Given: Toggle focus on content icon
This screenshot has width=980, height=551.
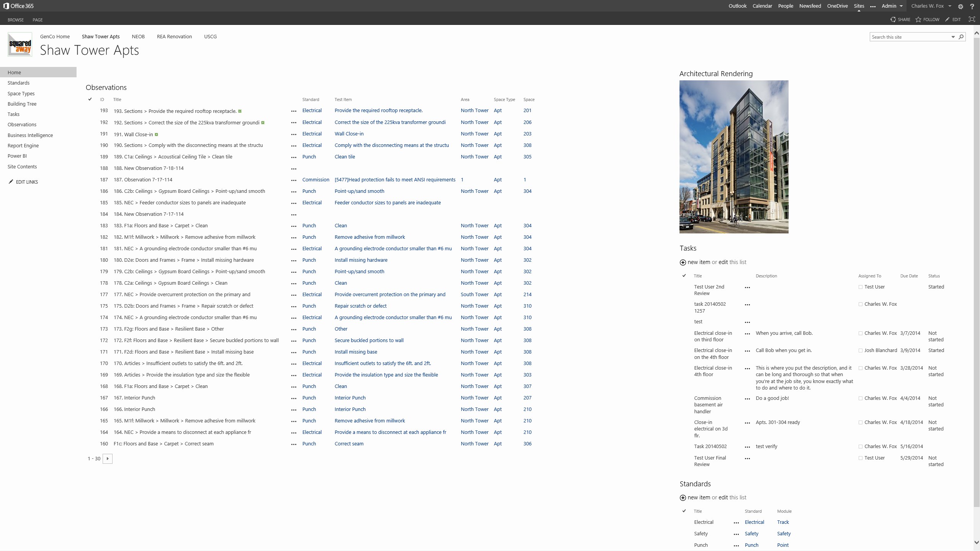Looking at the screenshot, I should [972, 20].
